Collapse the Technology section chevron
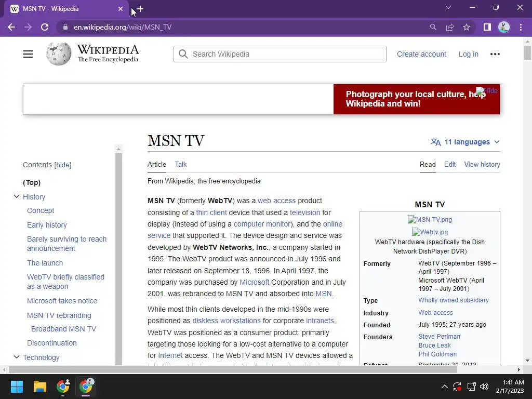 coord(16,357)
